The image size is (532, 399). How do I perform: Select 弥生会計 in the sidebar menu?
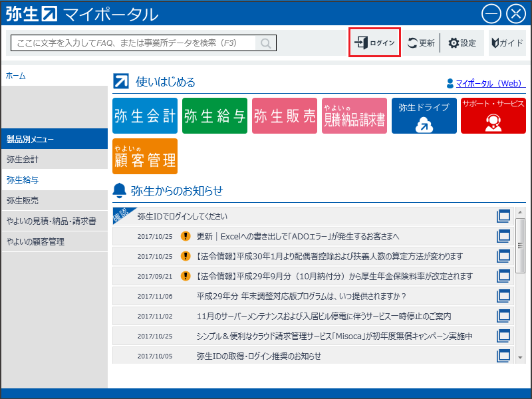tap(55, 159)
